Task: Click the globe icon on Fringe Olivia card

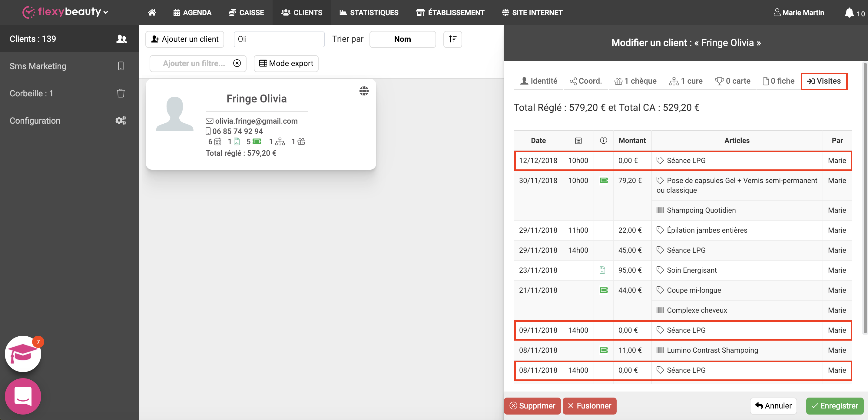Action: [364, 91]
